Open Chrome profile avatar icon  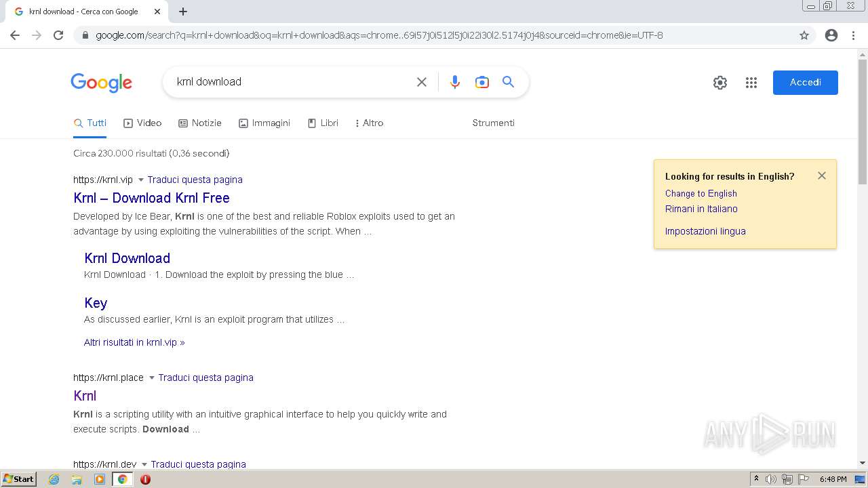coord(831,35)
